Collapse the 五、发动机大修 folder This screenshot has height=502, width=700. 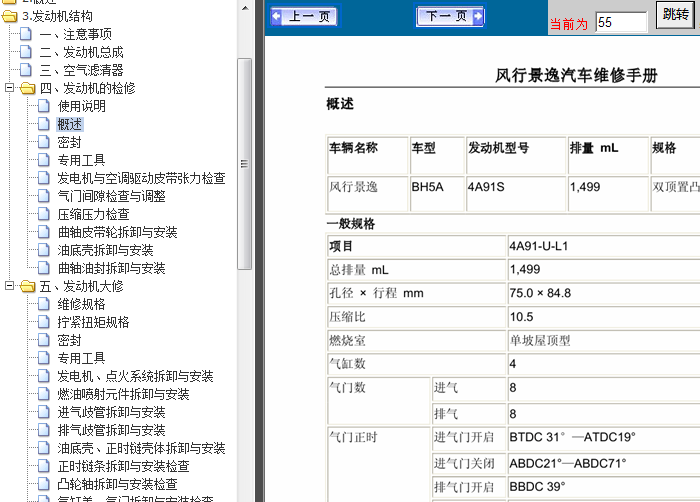pyautogui.click(x=9, y=286)
